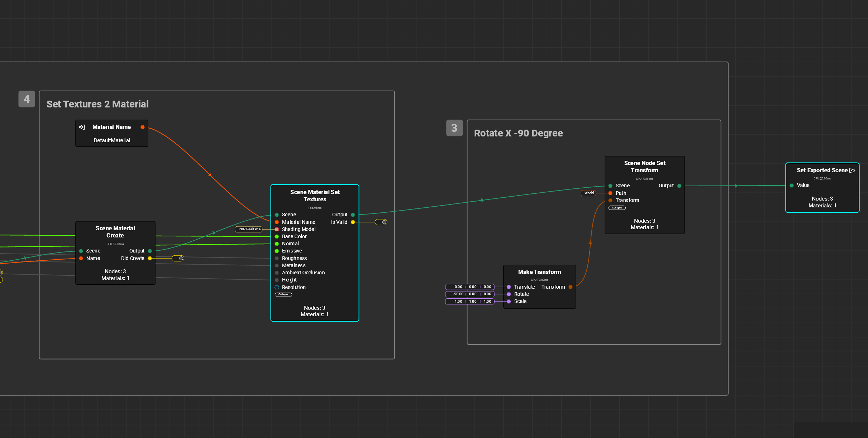Toggle the Is Valid boolean switch
This screenshot has width=868, height=438.
[x=381, y=222]
